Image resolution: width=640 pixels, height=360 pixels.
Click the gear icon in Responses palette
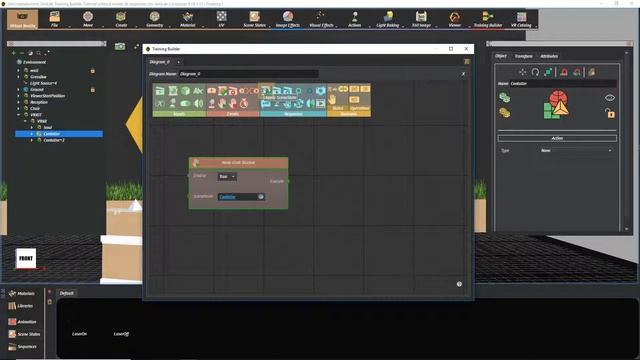[320, 91]
